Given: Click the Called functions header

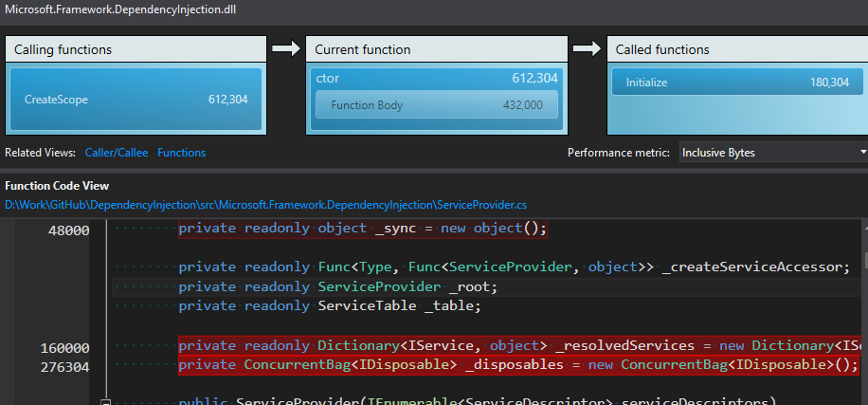Looking at the screenshot, I should pyautogui.click(x=737, y=49).
